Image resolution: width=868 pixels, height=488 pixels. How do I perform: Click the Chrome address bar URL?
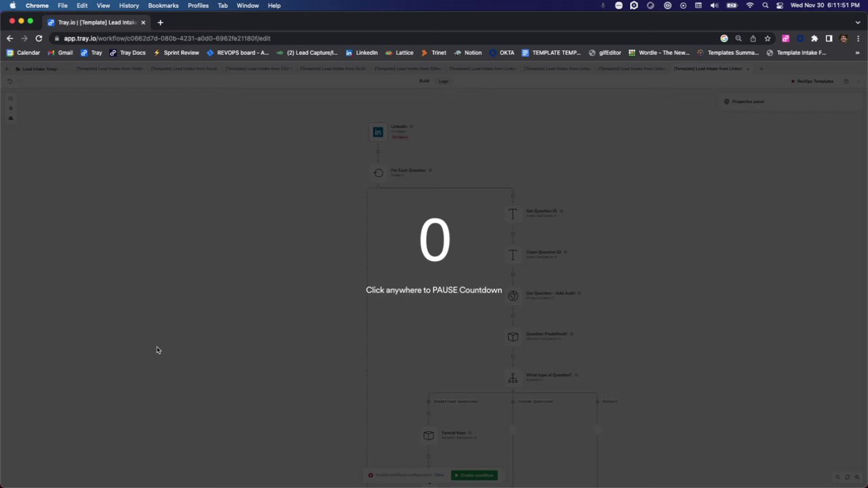pyautogui.click(x=167, y=39)
